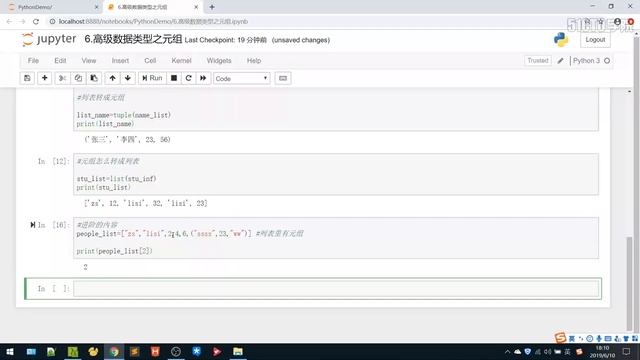Restart kernel and run all cells icon
The width and height of the screenshot is (640, 360).
point(203,78)
